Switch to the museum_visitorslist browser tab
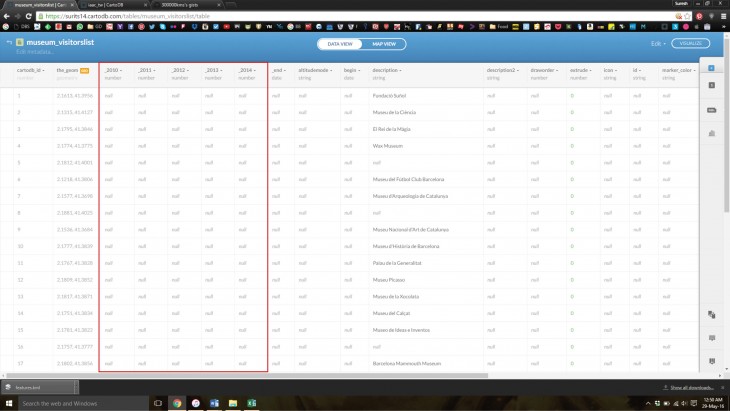The height and width of the screenshot is (411, 730). pos(40,5)
